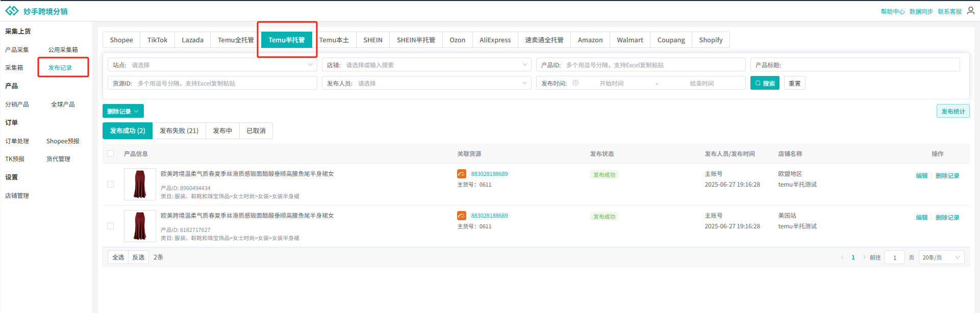Expand the 删除记录 dropdown button
This screenshot has height=313, width=980.
[123, 111]
